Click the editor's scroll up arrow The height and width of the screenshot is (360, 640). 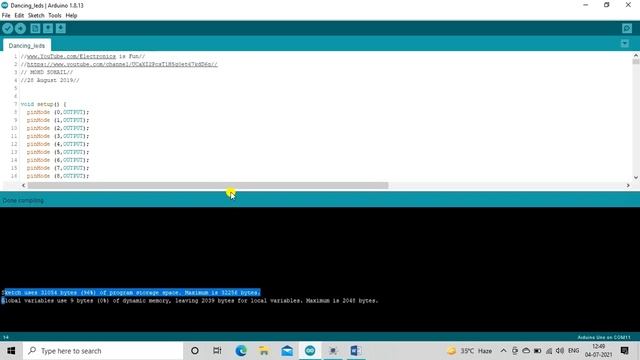coord(636,55)
